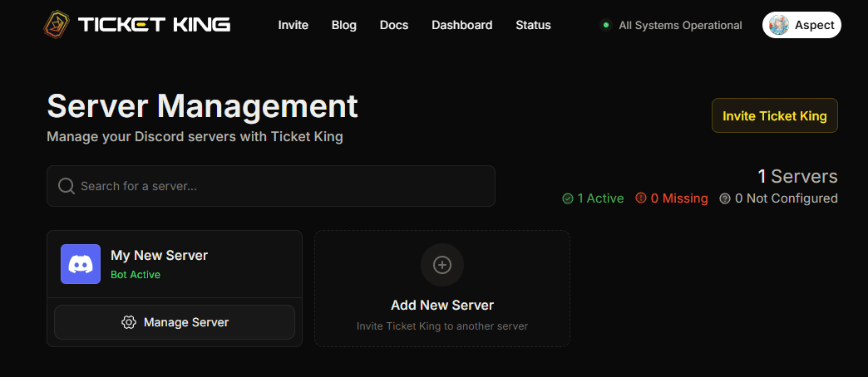The height and width of the screenshot is (377, 868).
Task: Click the Bot Active status text
Action: (136, 275)
